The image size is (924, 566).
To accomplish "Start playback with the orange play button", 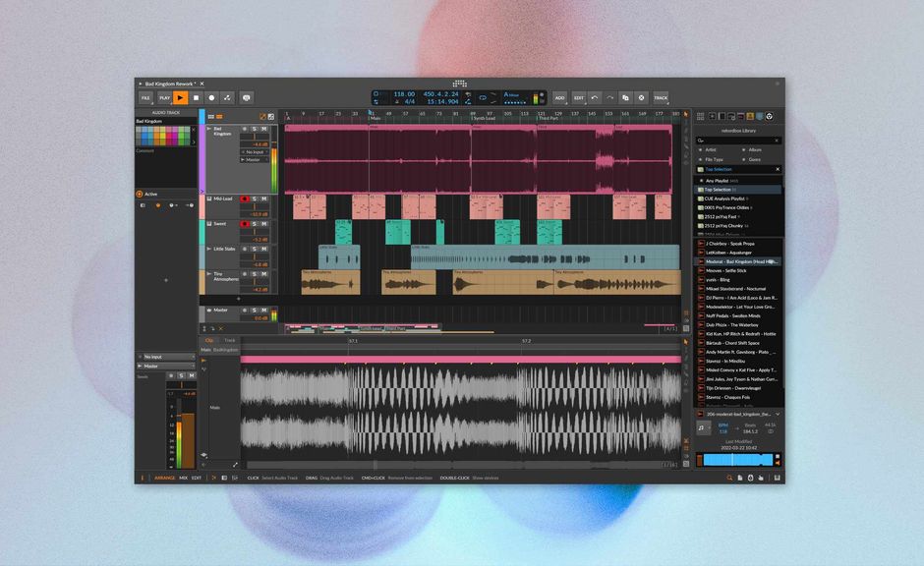I will click(180, 97).
